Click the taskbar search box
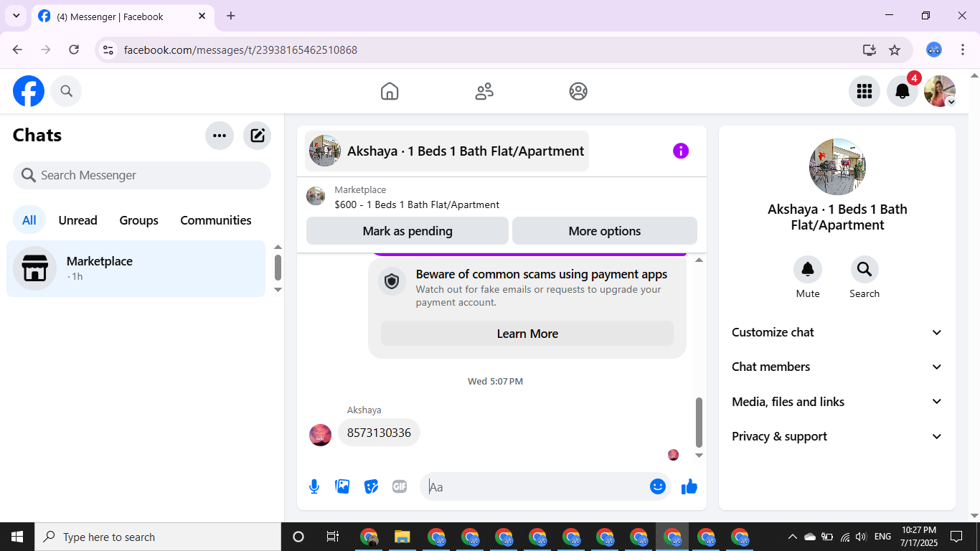Viewport: 980px width, 551px height. [158, 537]
